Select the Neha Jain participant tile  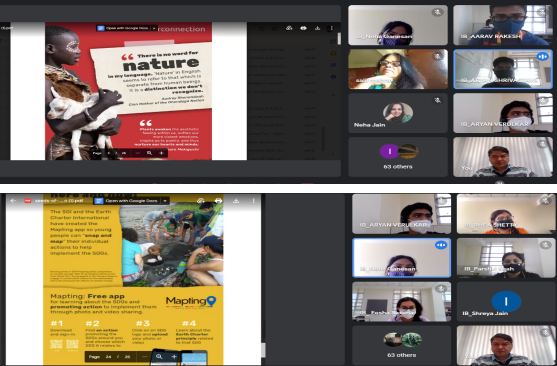click(398, 113)
